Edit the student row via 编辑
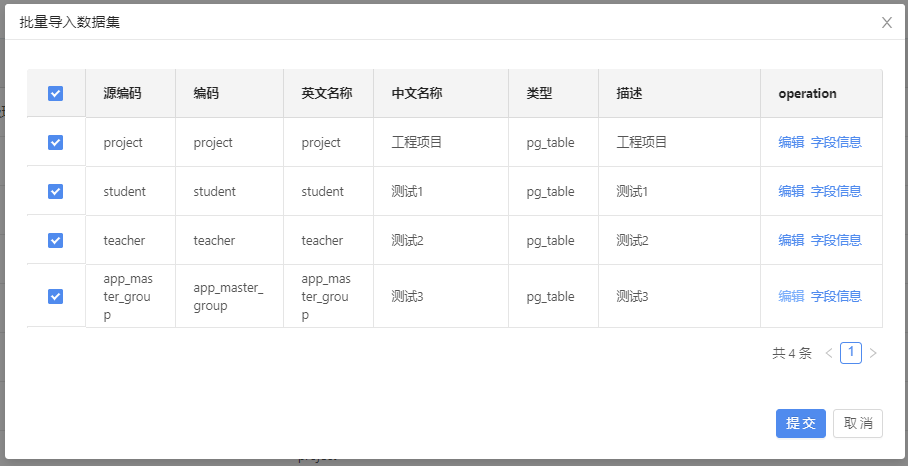The image size is (908, 466). pyautogui.click(x=791, y=191)
